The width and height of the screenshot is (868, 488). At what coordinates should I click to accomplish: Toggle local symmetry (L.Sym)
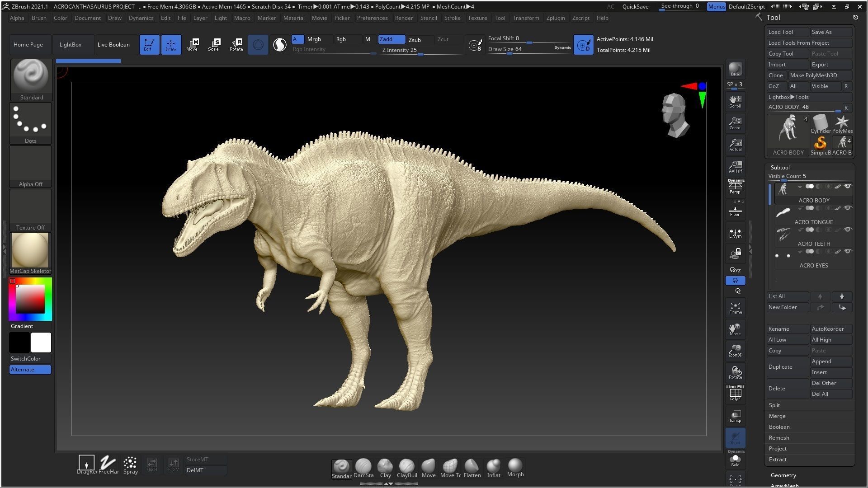point(735,233)
